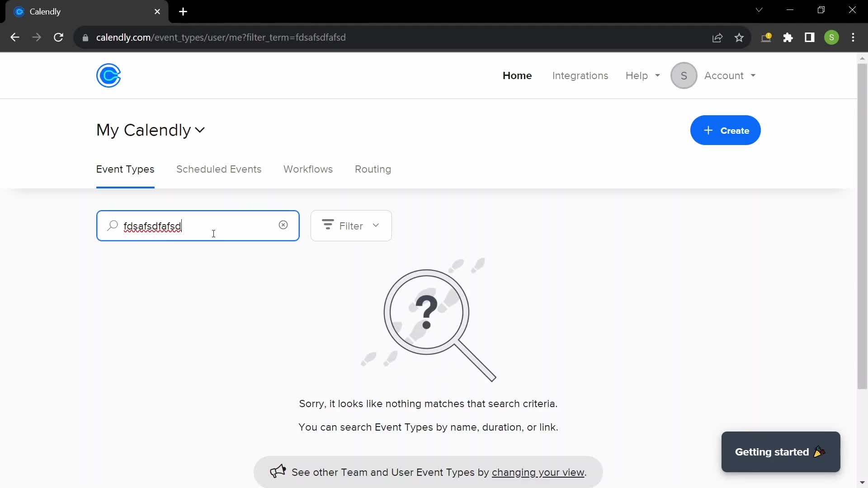The height and width of the screenshot is (488, 868).
Task: Click the browser bookmarks star icon
Action: point(740,38)
